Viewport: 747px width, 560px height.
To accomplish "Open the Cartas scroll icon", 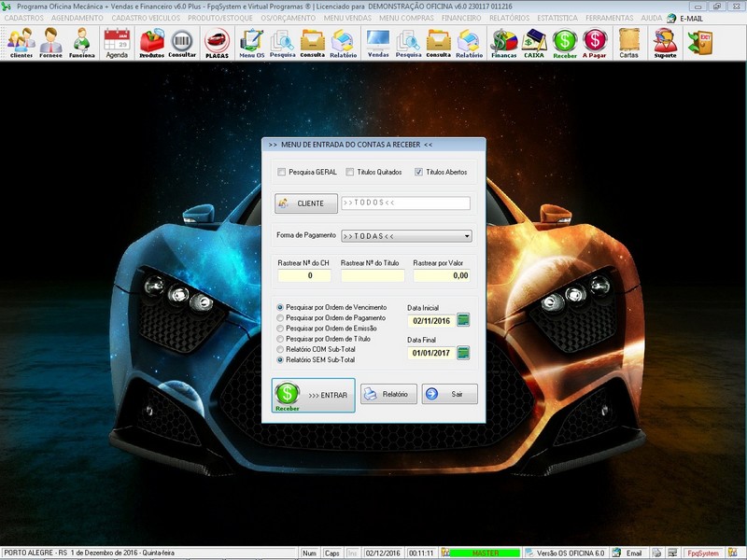I will tap(628, 43).
